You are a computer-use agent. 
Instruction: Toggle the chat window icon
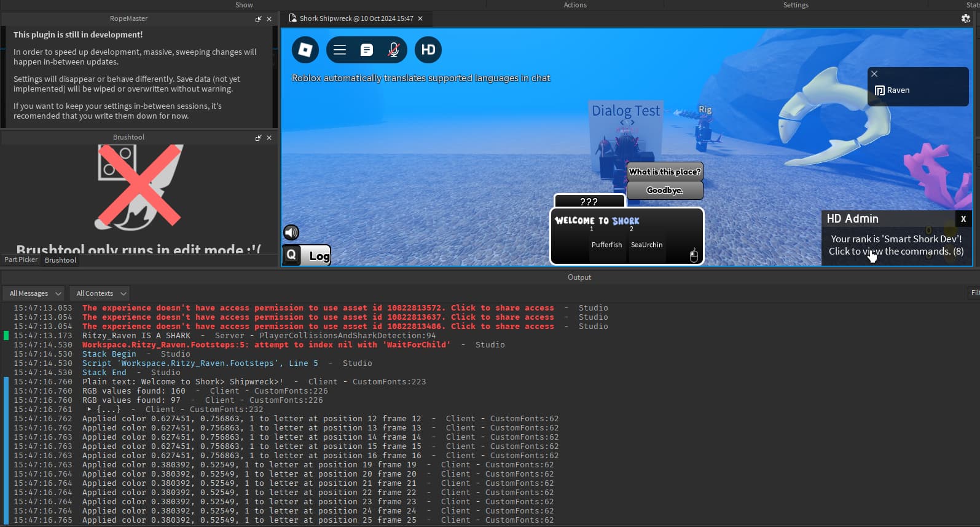[x=367, y=50]
